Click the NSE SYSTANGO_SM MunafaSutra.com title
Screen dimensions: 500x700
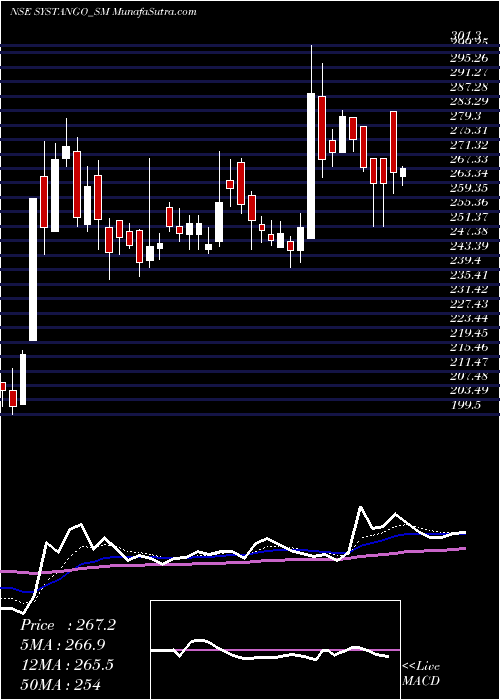click(x=103, y=12)
